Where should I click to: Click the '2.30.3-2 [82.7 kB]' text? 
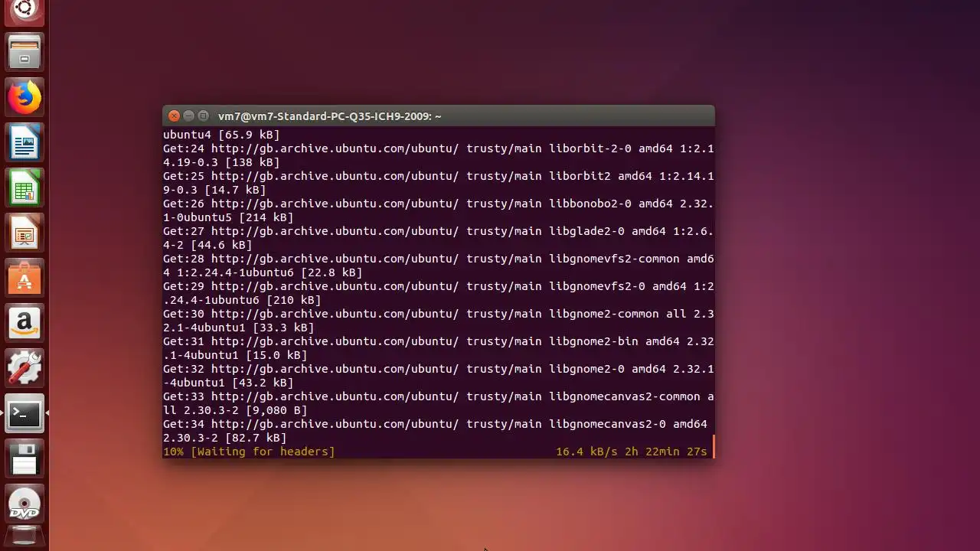click(224, 438)
